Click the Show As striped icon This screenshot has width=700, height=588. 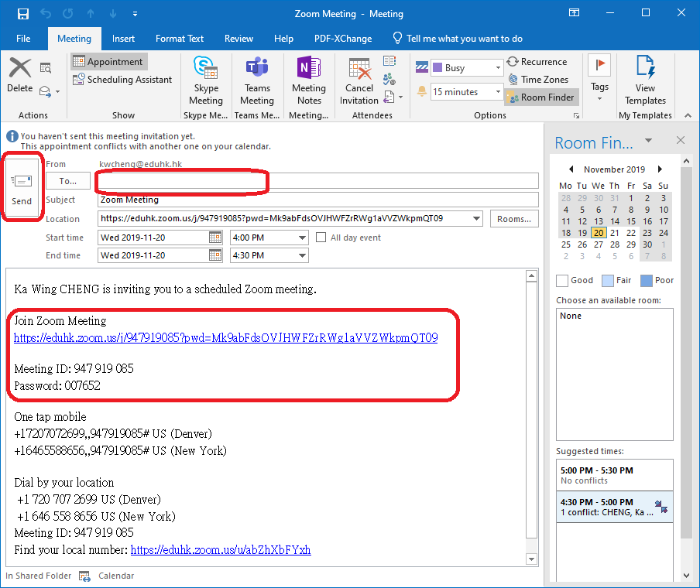(x=422, y=67)
